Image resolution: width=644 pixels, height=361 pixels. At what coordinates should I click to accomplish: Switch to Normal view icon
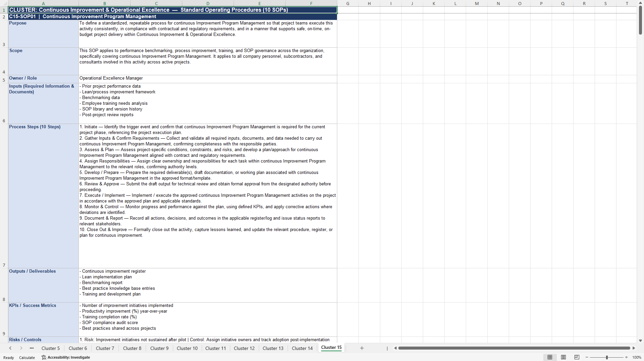[x=550, y=357]
